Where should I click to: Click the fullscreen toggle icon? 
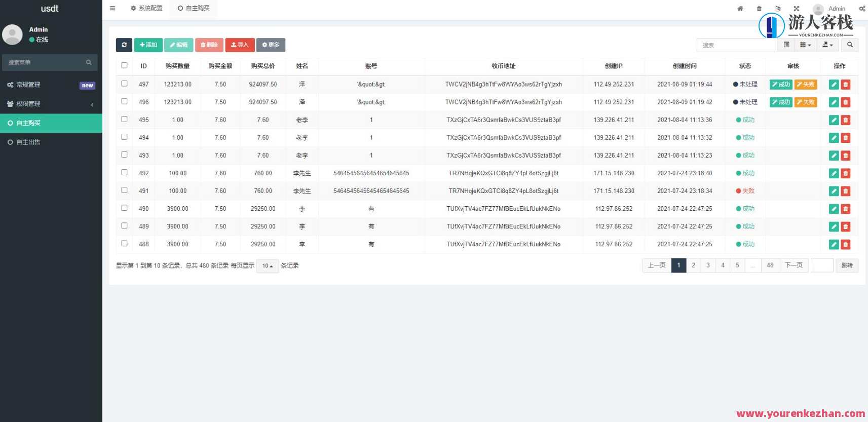tap(796, 9)
